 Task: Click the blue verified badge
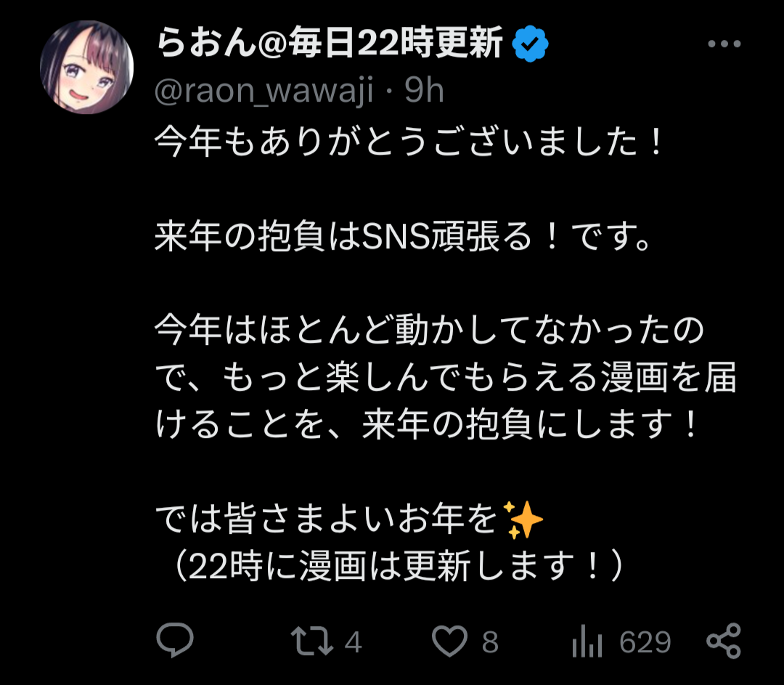[x=530, y=44]
